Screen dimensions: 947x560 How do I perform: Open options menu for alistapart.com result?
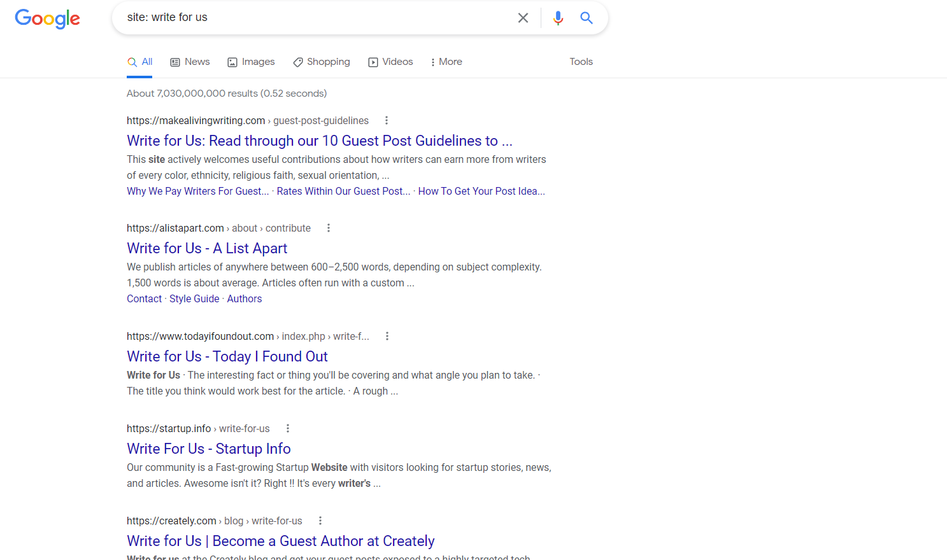click(328, 228)
